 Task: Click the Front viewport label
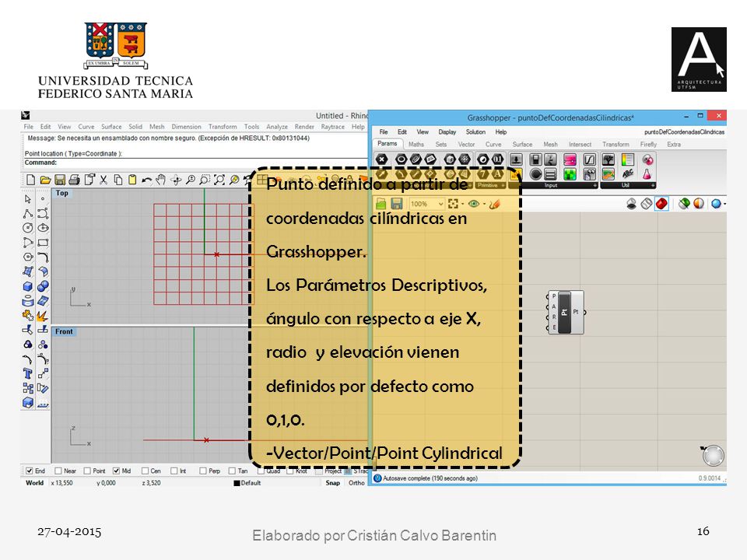click(64, 331)
